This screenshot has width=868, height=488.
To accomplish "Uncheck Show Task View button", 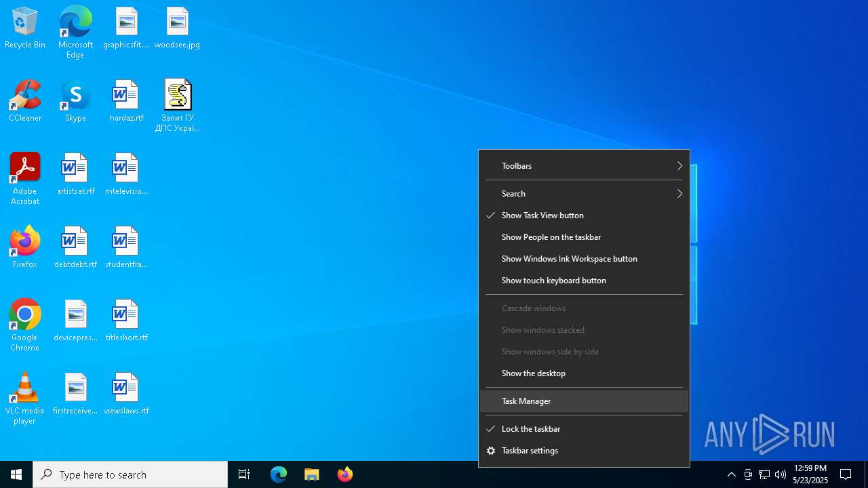I will click(x=584, y=216).
